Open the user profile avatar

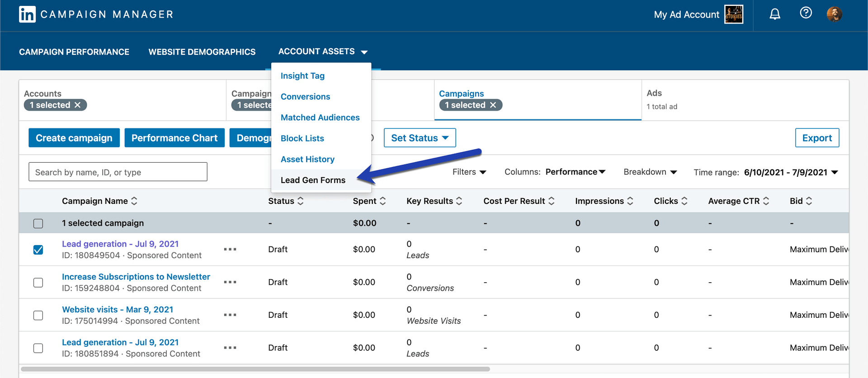pos(834,14)
